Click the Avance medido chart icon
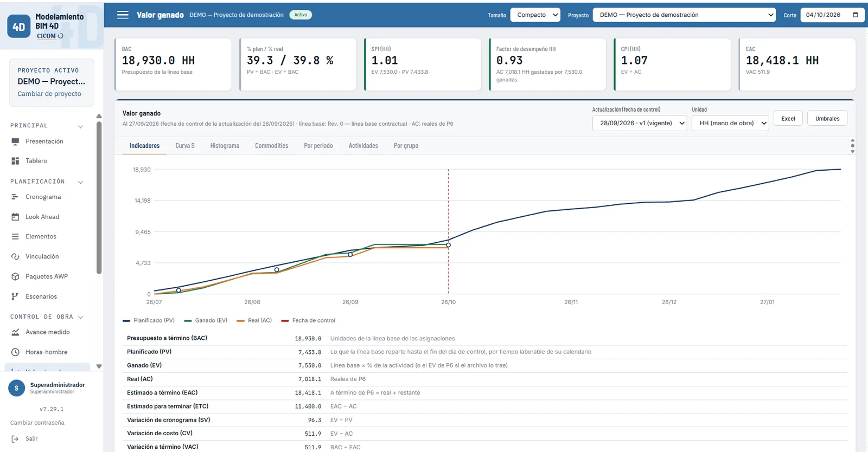868x452 pixels. pyautogui.click(x=15, y=332)
